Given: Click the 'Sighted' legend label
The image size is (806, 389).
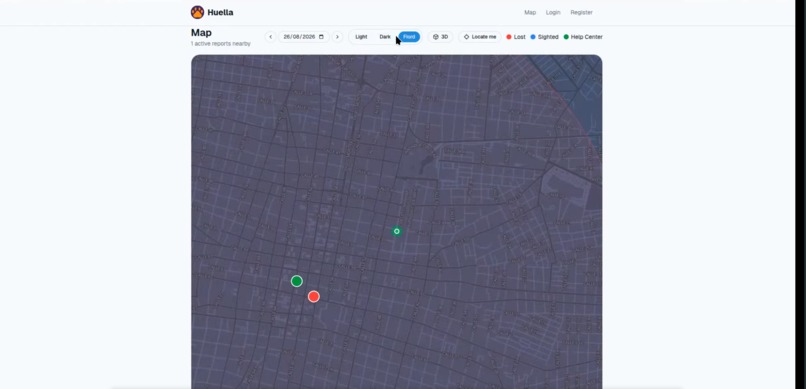Looking at the screenshot, I should pos(548,37).
